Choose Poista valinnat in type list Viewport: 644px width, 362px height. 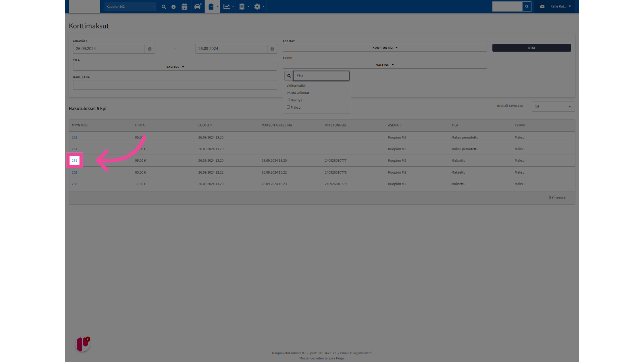coord(298,93)
